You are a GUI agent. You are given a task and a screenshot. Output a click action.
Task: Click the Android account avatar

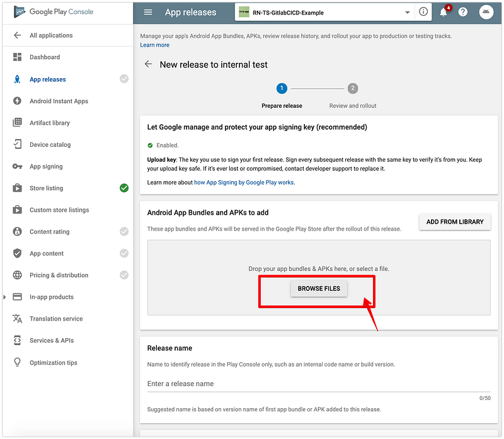(486, 12)
